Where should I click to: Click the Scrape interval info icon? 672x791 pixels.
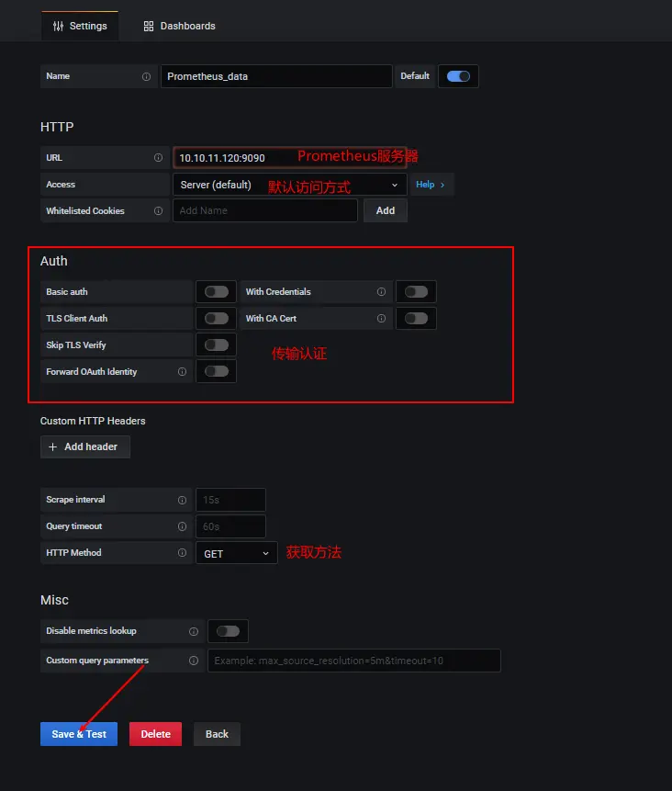[x=182, y=500]
